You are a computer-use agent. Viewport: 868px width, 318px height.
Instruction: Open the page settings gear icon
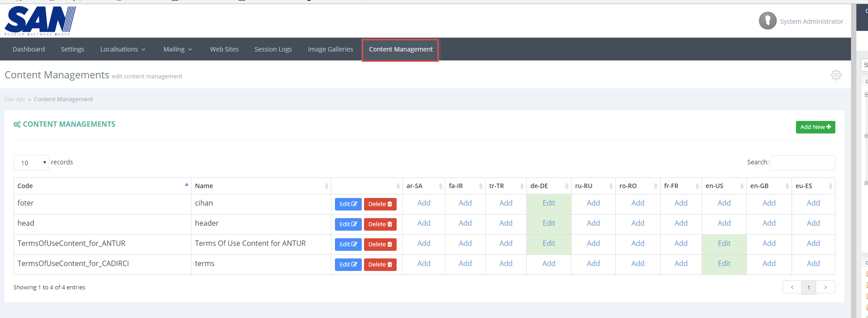pyautogui.click(x=836, y=75)
